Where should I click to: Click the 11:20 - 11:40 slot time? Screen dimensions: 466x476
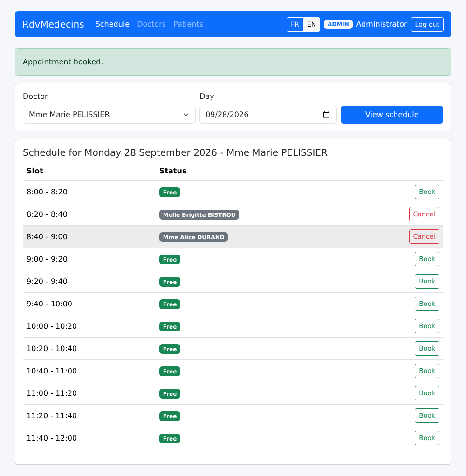tap(52, 415)
